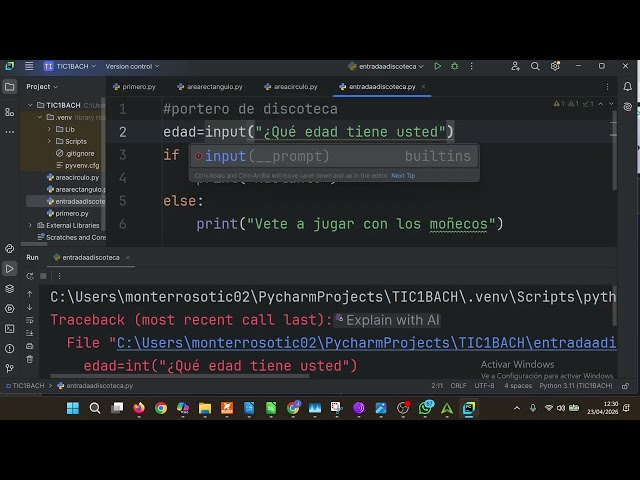The image size is (640, 480).
Task: Open primero.py in the project tree
Action: [68, 213]
